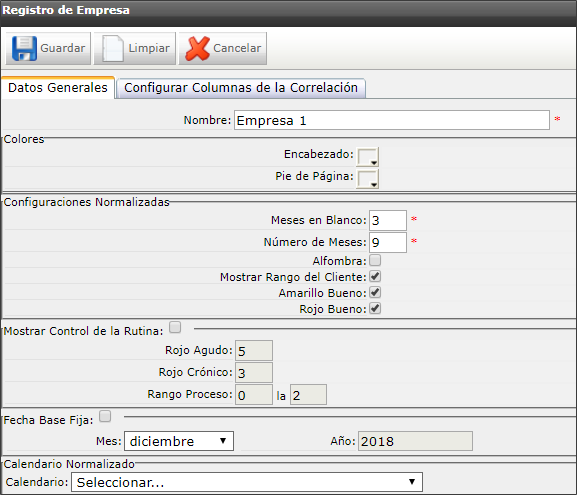Click the Meses en Blanco field
Screen dimensions: 577x495
coord(388,220)
